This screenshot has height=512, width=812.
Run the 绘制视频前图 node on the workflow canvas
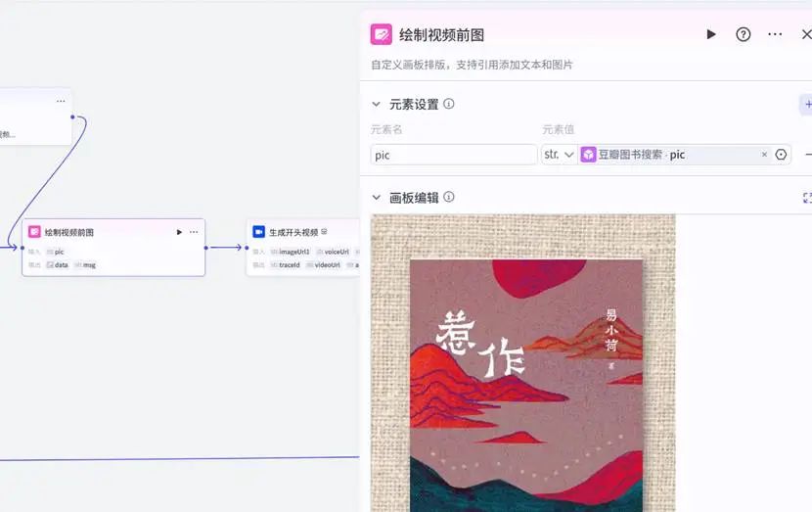click(x=179, y=232)
